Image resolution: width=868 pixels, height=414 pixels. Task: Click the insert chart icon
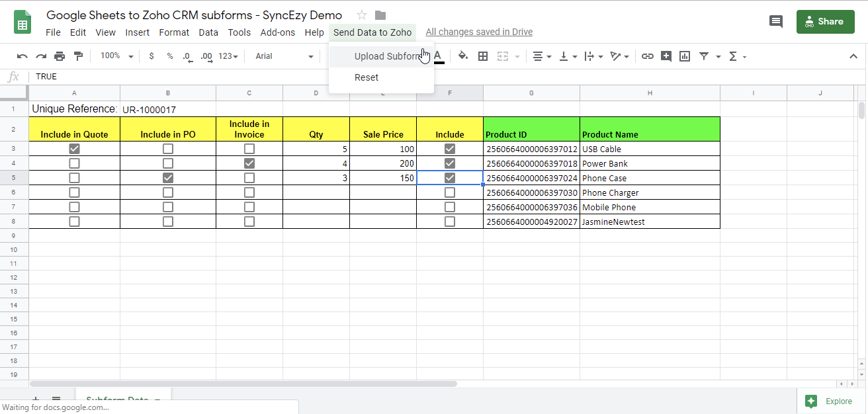click(685, 57)
